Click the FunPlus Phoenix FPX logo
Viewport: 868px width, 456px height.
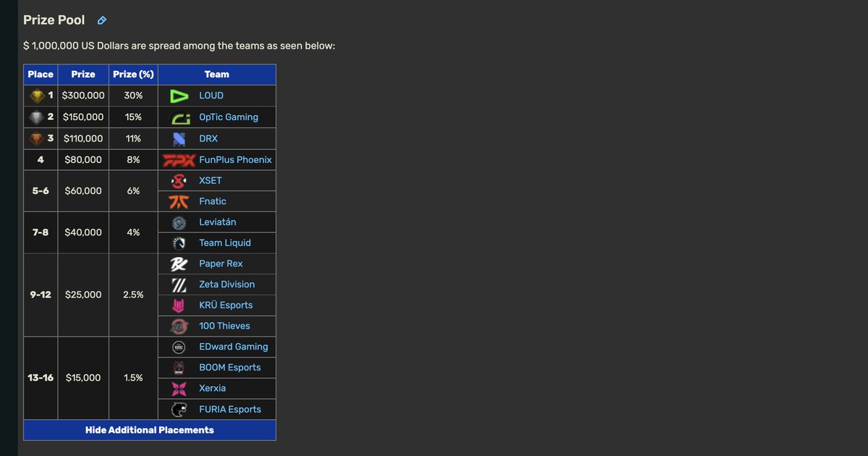(x=179, y=160)
